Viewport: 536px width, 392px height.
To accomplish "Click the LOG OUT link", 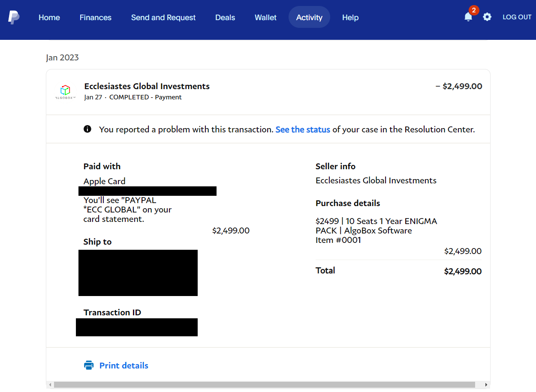I will 517,17.
